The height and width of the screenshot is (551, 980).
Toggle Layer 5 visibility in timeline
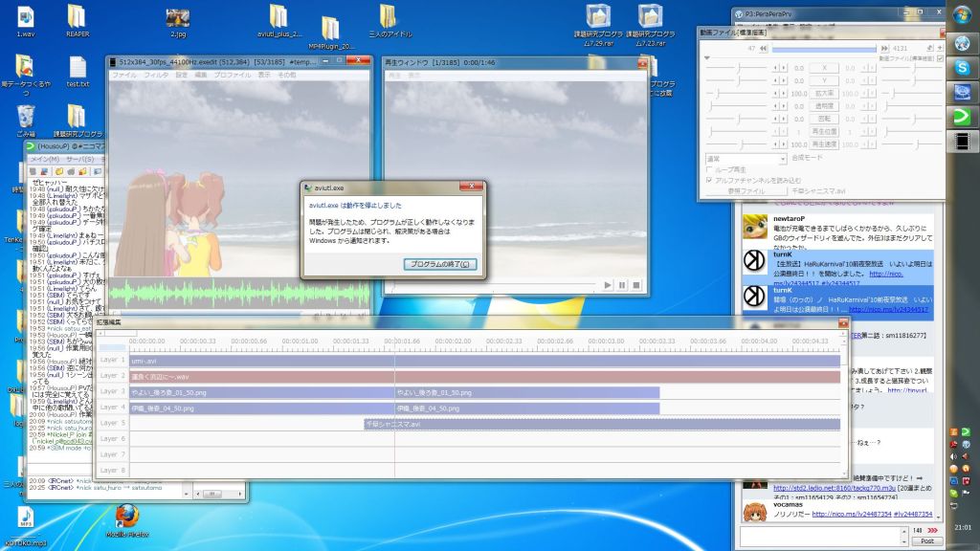coord(113,423)
